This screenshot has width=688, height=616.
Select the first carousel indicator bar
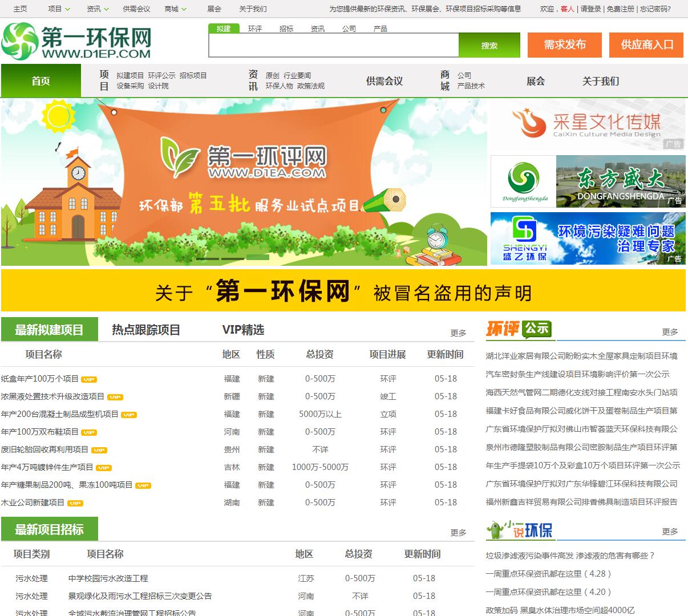pyautogui.click(x=208, y=258)
